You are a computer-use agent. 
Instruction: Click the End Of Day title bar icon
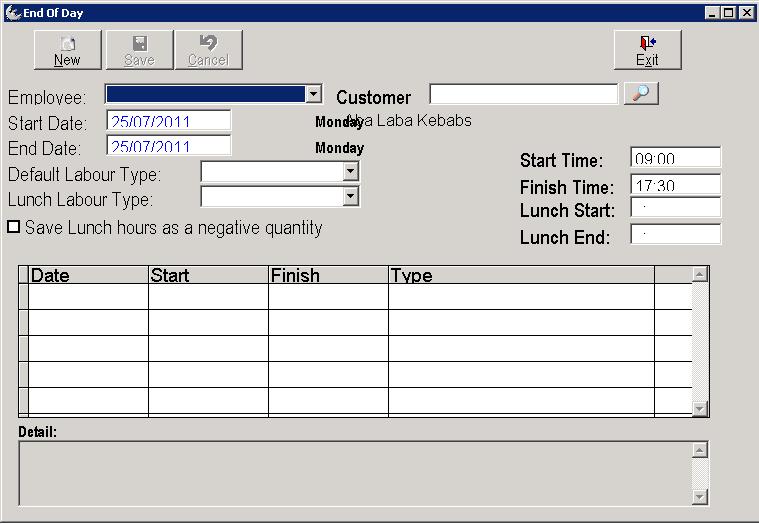12,12
